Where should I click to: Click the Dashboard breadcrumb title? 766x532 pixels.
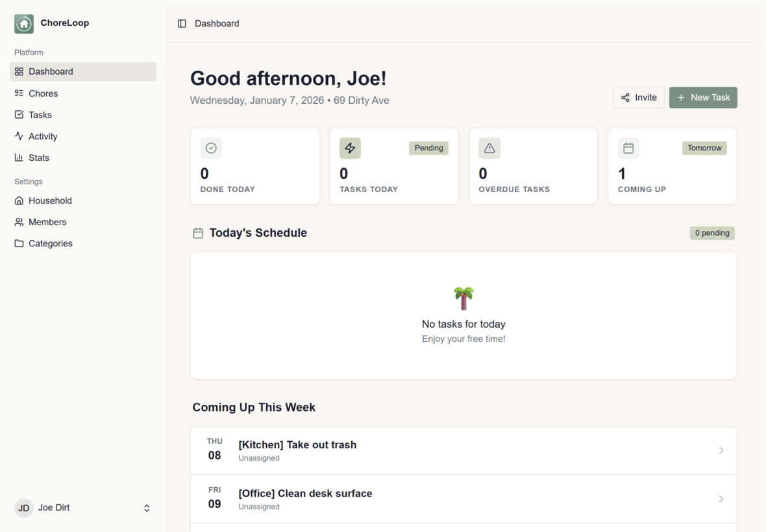pyautogui.click(x=217, y=23)
